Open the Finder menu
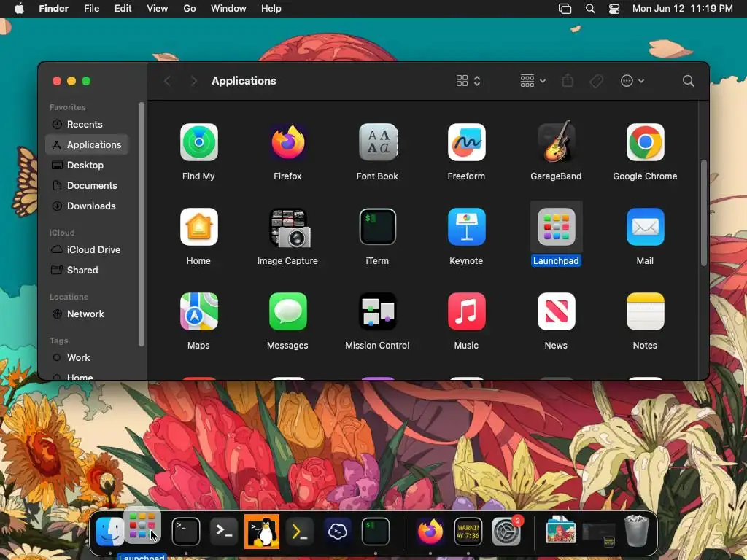Screen dimensions: 747x560 (x=54, y=9)
